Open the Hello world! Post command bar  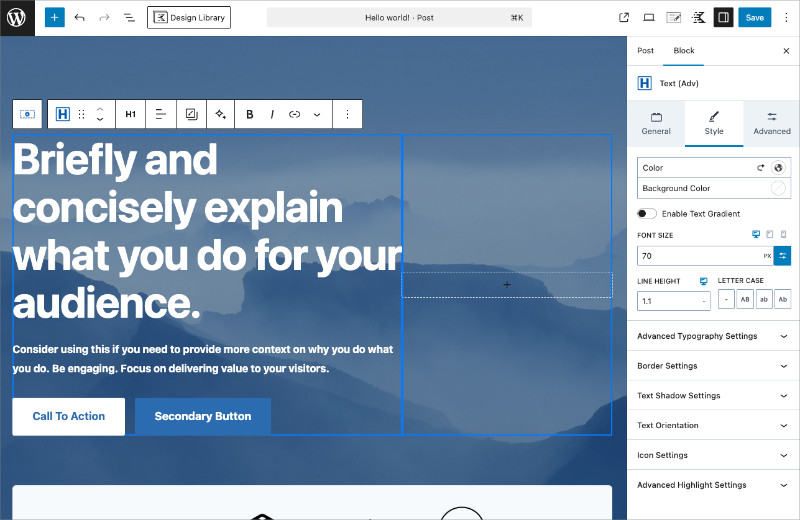point(399,17)
